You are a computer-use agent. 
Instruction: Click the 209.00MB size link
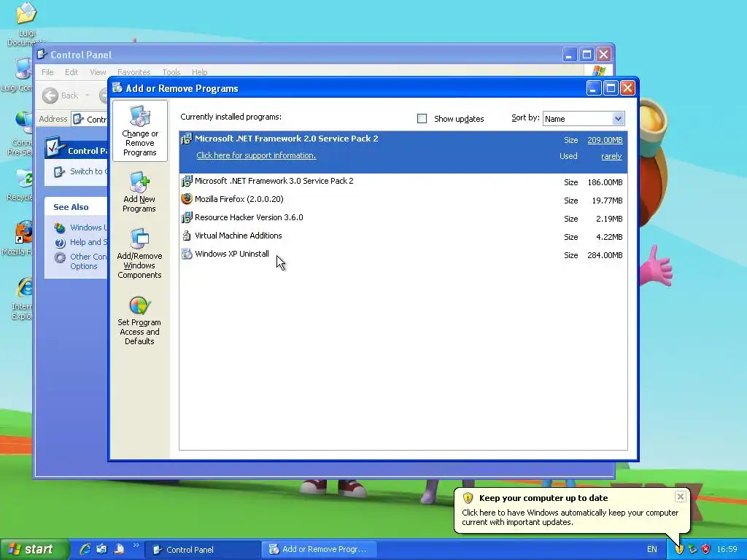tap(605, 140)
